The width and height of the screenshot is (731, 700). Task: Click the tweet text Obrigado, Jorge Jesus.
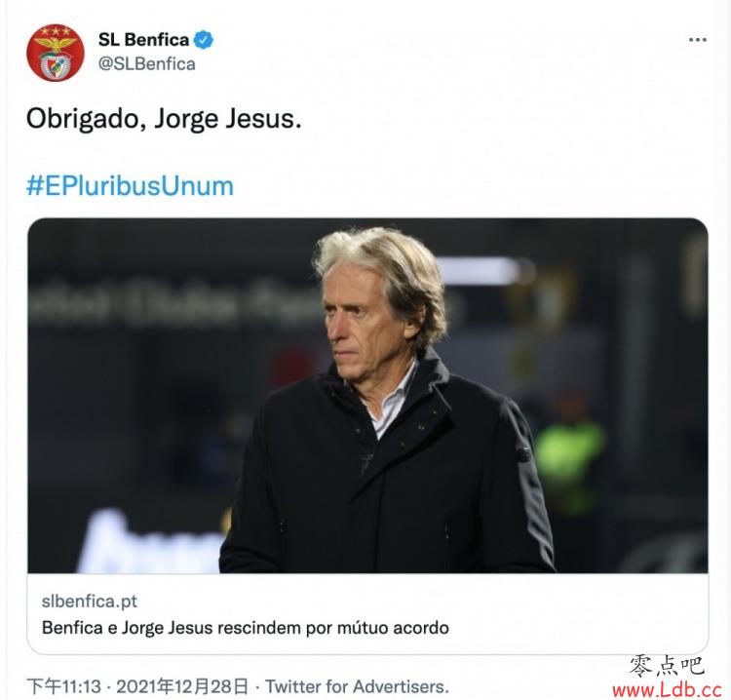(164, 119)
